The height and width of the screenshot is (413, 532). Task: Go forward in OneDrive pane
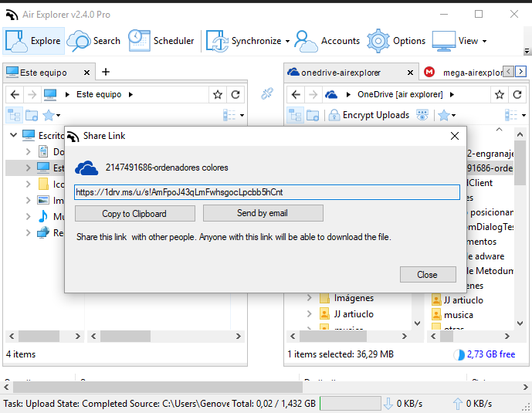coord(313,94)
